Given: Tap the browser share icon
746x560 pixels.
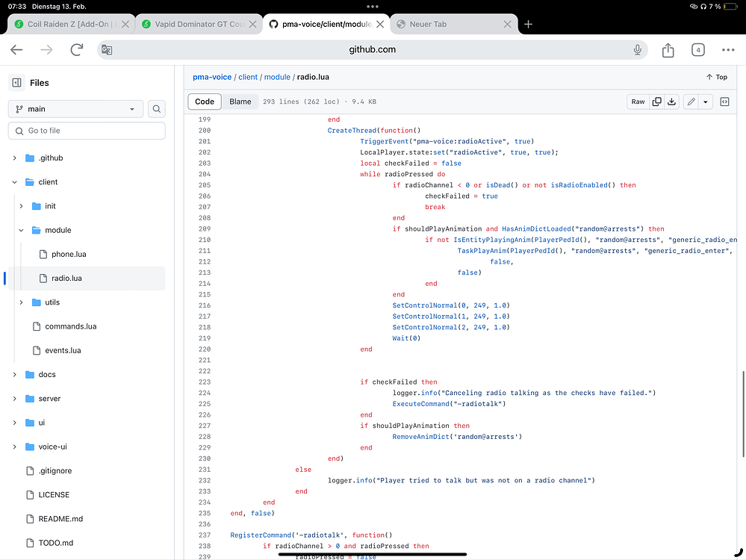Looking at the screenshot, I should [668, 50].
